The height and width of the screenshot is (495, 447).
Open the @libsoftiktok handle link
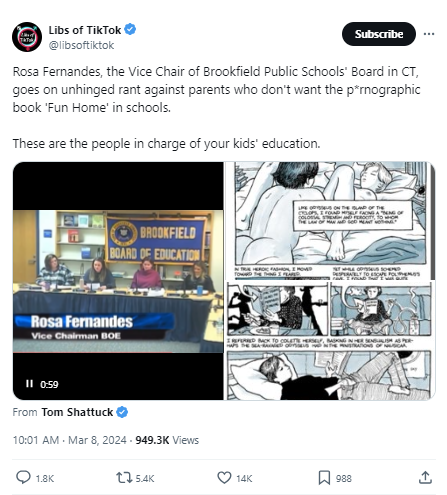[81, 45]
